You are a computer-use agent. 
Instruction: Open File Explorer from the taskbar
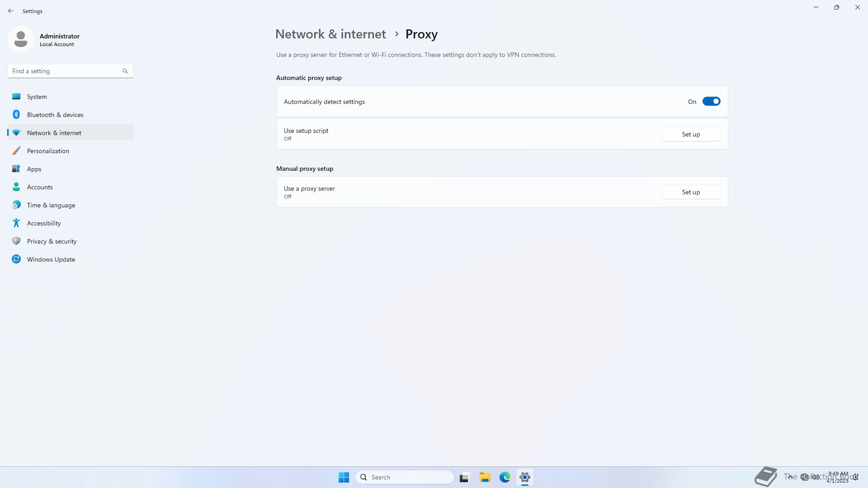tap(485, 477)
